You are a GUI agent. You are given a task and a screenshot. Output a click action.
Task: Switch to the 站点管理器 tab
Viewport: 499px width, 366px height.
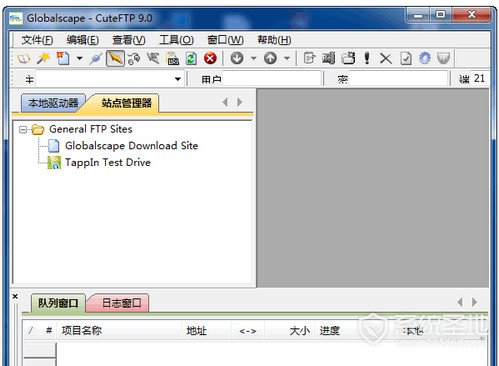coord(126,103)
